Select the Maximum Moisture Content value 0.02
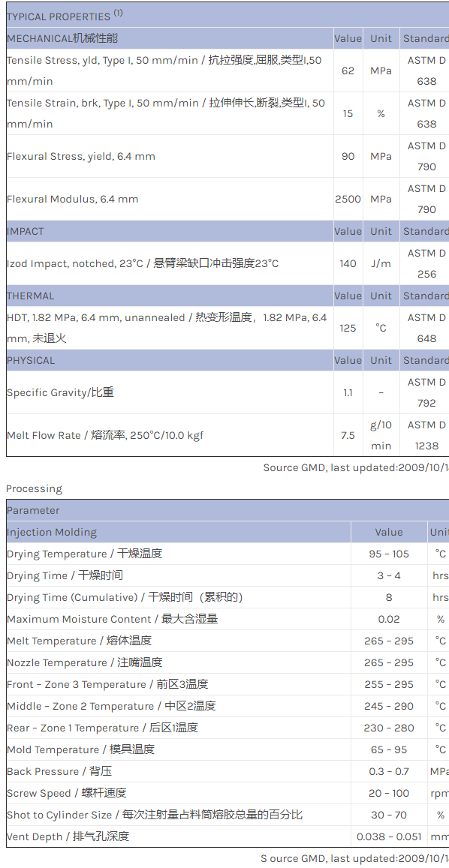The width and height of the screenshot is (449, 868). [389, 619]
